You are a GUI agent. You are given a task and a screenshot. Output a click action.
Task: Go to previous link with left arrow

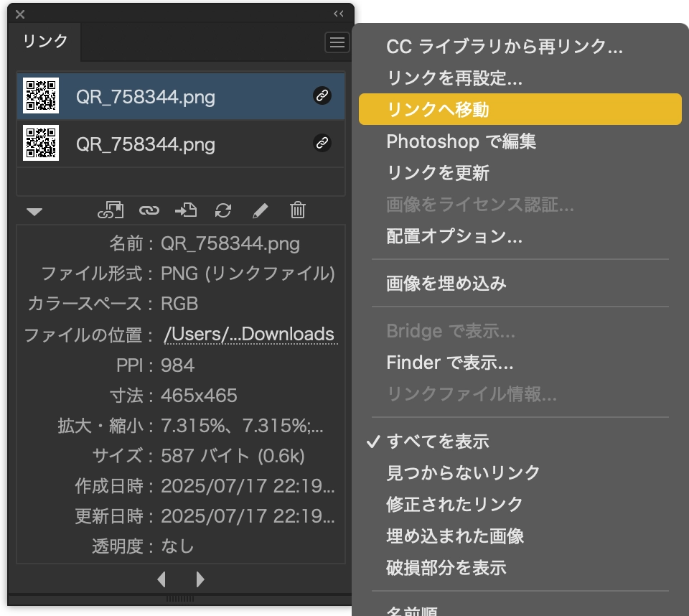[x=161, y=579]
